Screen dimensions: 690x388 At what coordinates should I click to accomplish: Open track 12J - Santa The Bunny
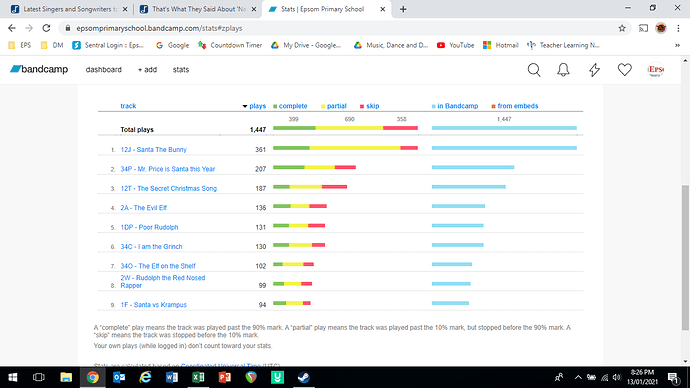click(154, 150)
